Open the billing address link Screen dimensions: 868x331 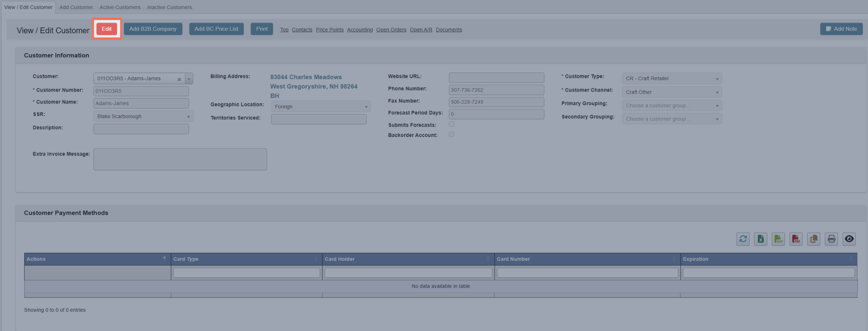313,86
